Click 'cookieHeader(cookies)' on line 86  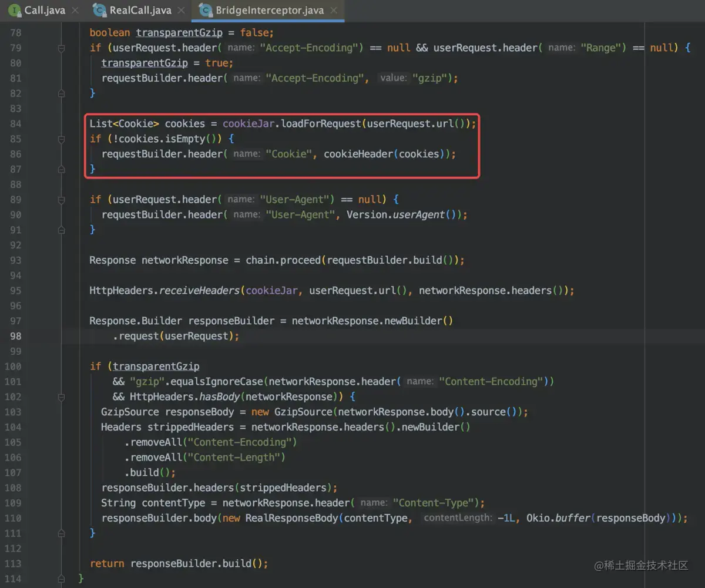(384, 154)
